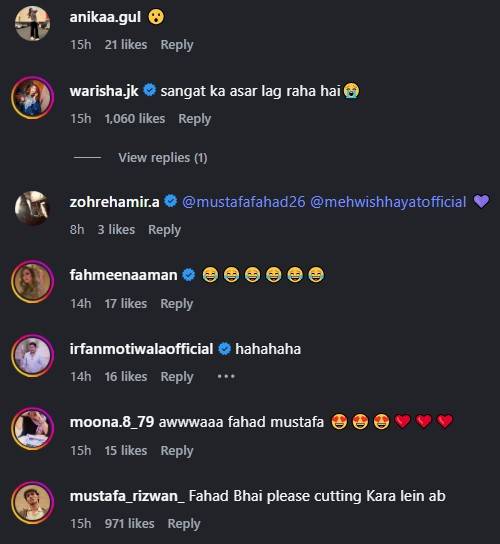Open @mustafafahad26 mention link
The image size is (500, 544).
coord(244,202)
